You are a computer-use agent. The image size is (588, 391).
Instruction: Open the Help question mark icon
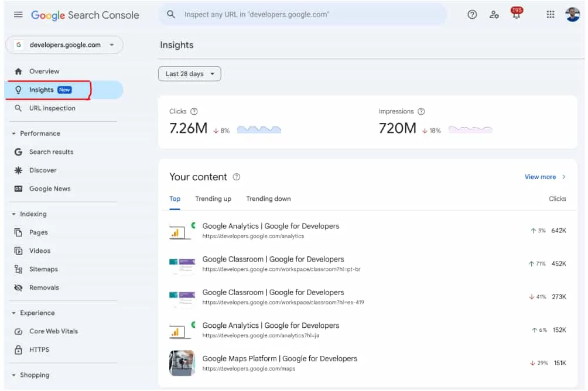(x=472, y=15)
